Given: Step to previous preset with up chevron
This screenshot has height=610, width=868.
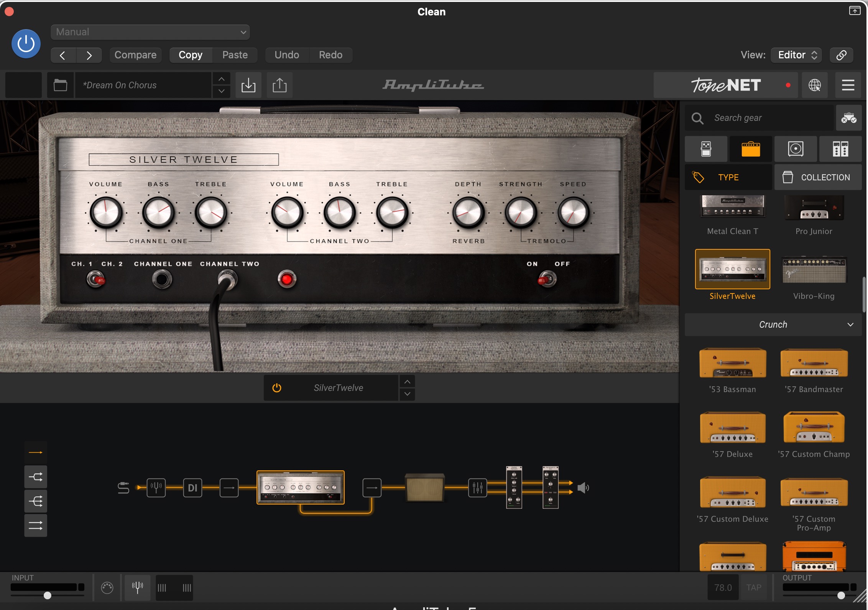Looking at the screenshot, I should pos(221,79).
